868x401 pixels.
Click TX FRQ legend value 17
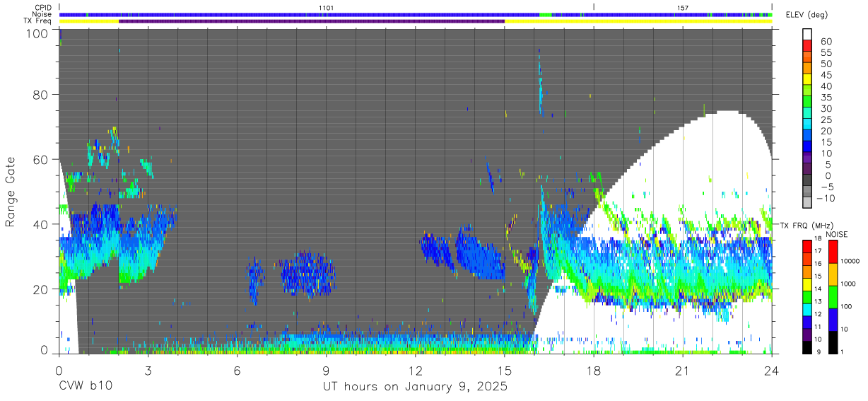tap(817, 251)
